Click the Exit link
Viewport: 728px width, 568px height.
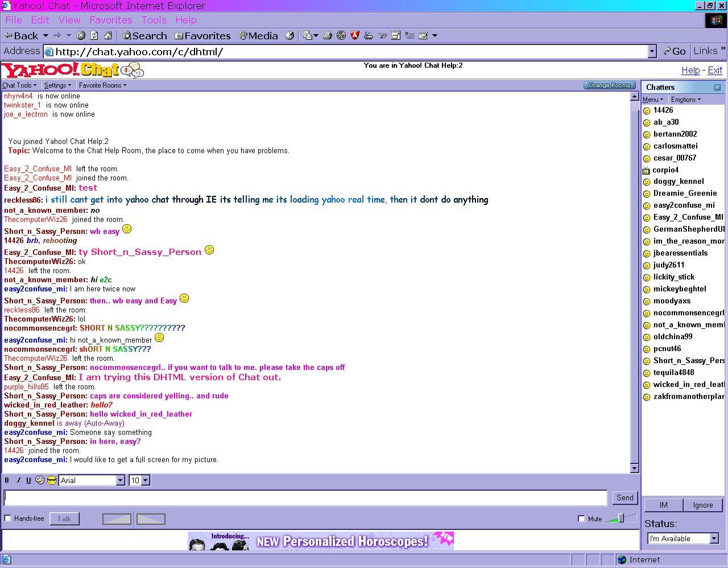pyautogui.click(x=715, y=70)
